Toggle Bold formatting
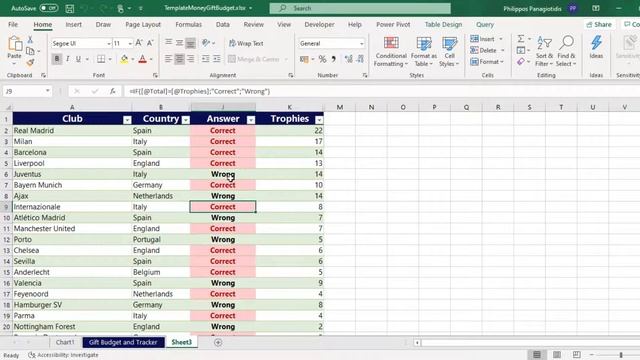This screenshot has height=360, width=640. pos(57,59)
